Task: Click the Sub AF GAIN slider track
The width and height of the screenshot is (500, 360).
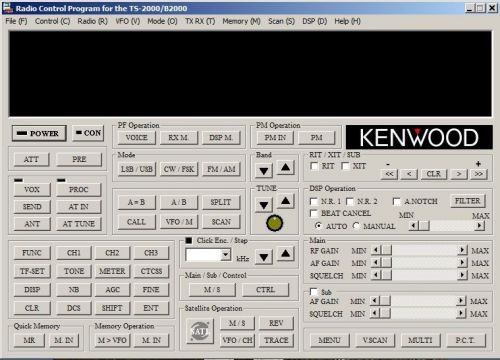Action: pos(418,301)
